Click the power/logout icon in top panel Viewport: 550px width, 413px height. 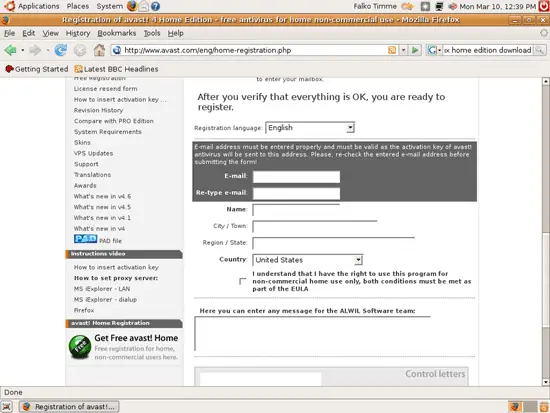click(544, 6)
